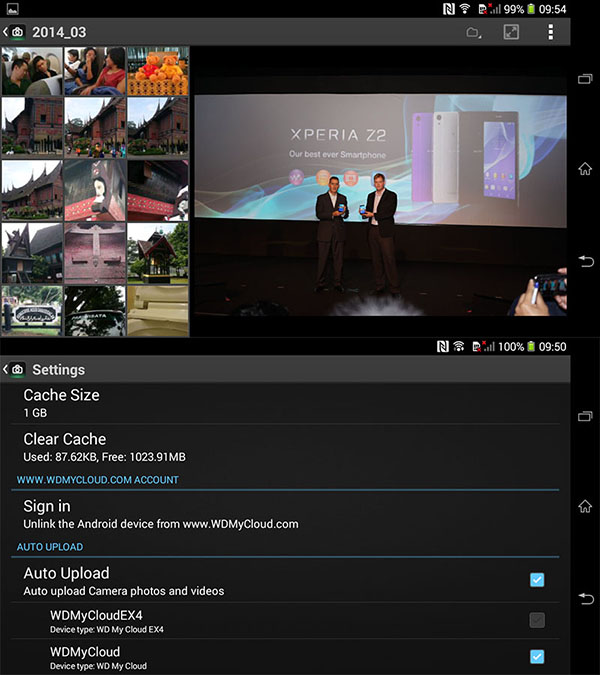This screenshot has width=600, height=675.
Task: Open Cache Size setting
Action: tap(285, 403)
